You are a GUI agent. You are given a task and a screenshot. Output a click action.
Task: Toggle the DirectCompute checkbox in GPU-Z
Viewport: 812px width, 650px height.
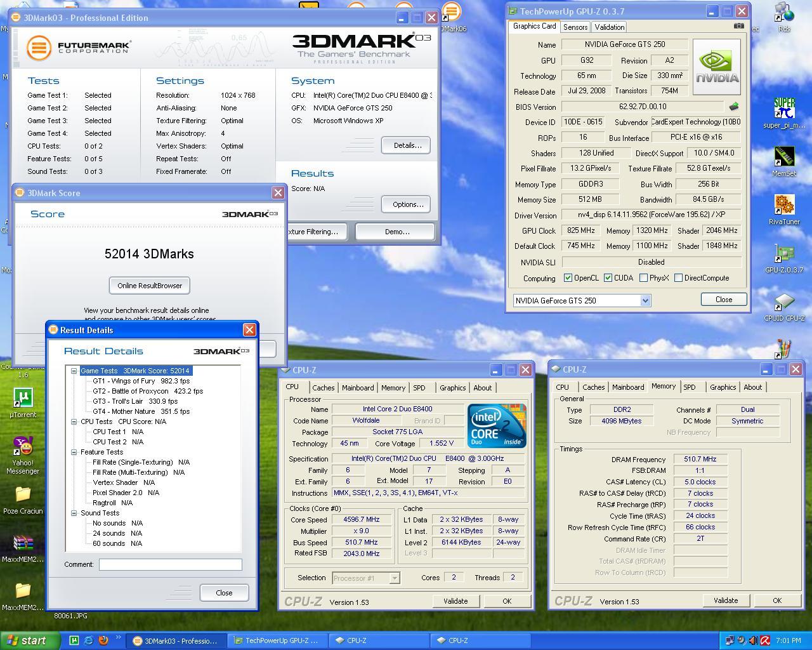[x=679, y=278]
